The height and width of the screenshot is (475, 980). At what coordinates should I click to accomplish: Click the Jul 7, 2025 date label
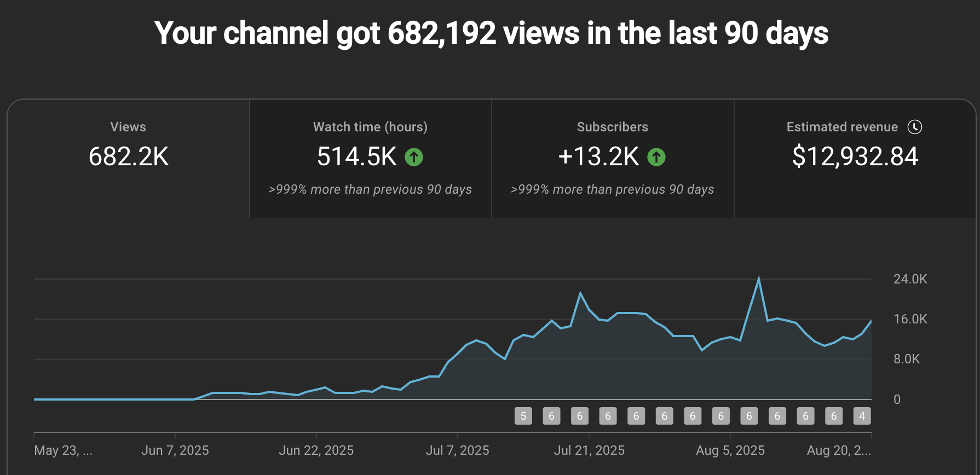coord(457,450)
